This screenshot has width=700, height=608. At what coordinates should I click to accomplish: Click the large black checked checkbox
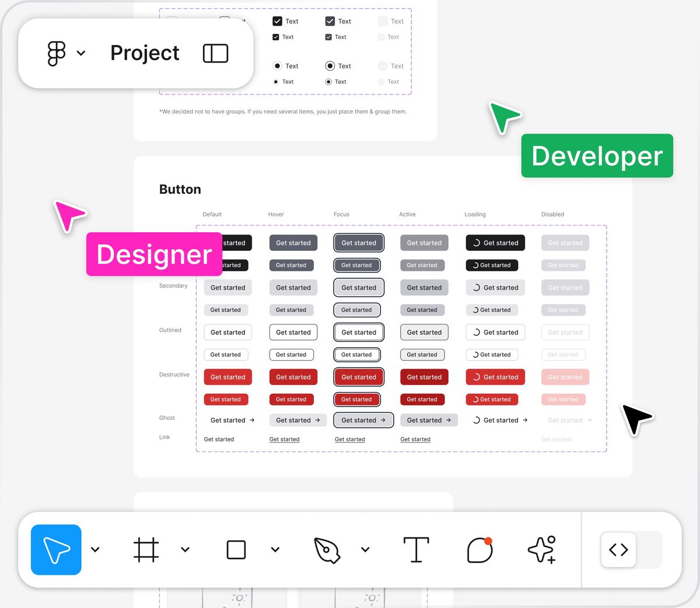(278, 21)
